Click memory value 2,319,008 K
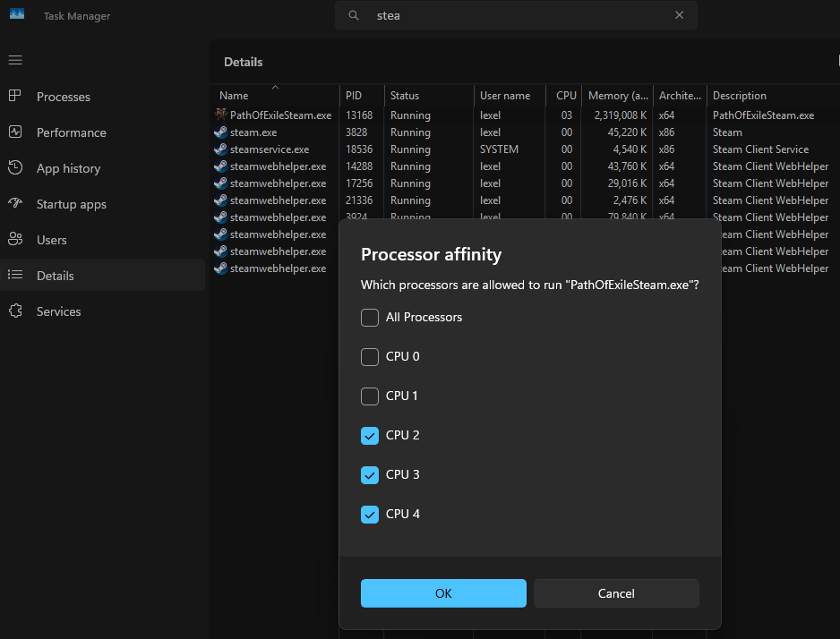840x639 pixels. [621, 115]
